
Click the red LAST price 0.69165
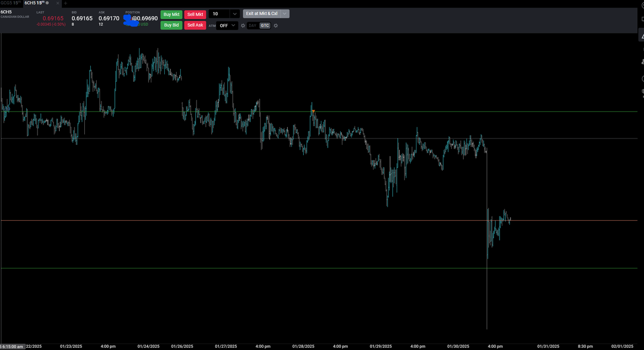[x=53, y=18]
